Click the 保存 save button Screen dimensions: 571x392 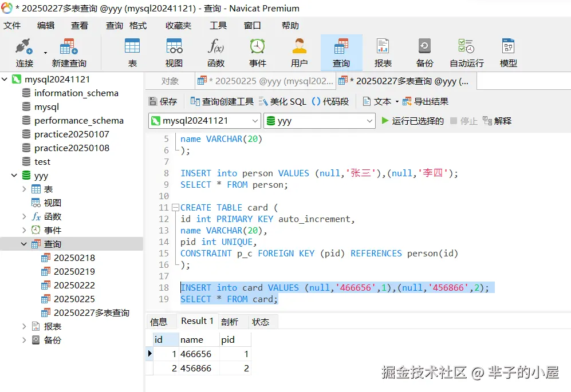point(163,101)
